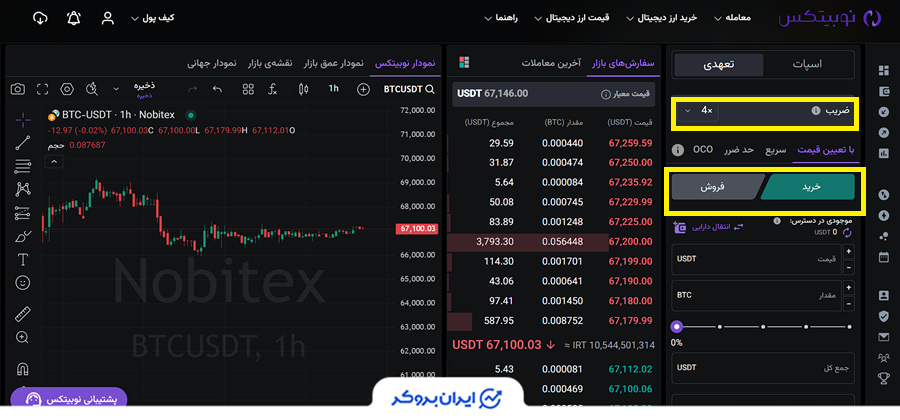Open the 1h timeframe selector
The image size is (900, 420).
pyautogui.click(x=333, y=89)
